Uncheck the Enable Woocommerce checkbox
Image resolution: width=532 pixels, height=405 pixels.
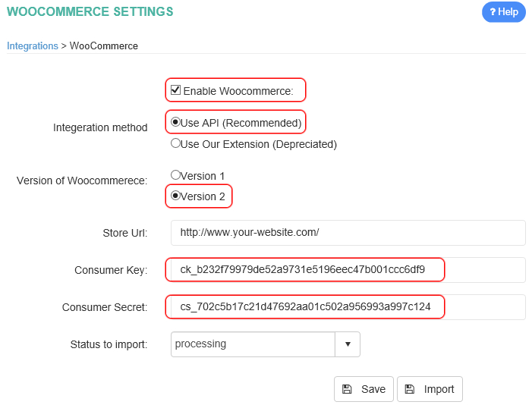click(x=175, y=90)
